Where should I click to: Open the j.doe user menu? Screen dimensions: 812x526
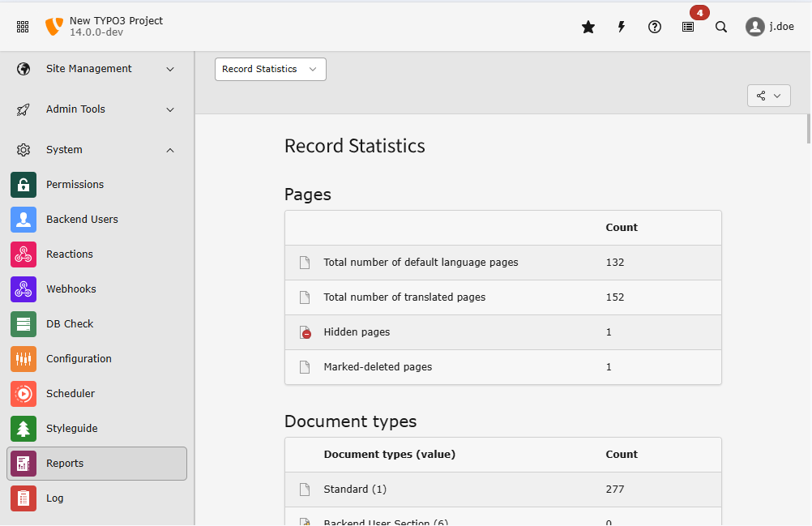(x=767, y=26)
